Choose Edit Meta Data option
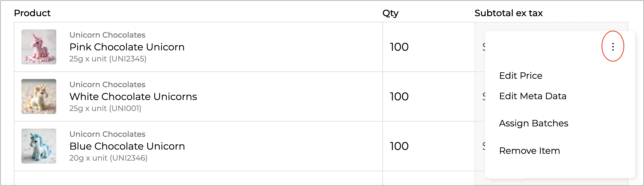Screen dimensions: 644x186 click(532, 96)
